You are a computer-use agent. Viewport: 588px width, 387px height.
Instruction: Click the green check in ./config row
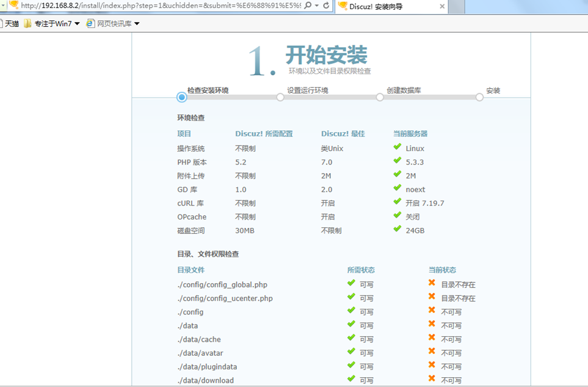tap(351, 311)
